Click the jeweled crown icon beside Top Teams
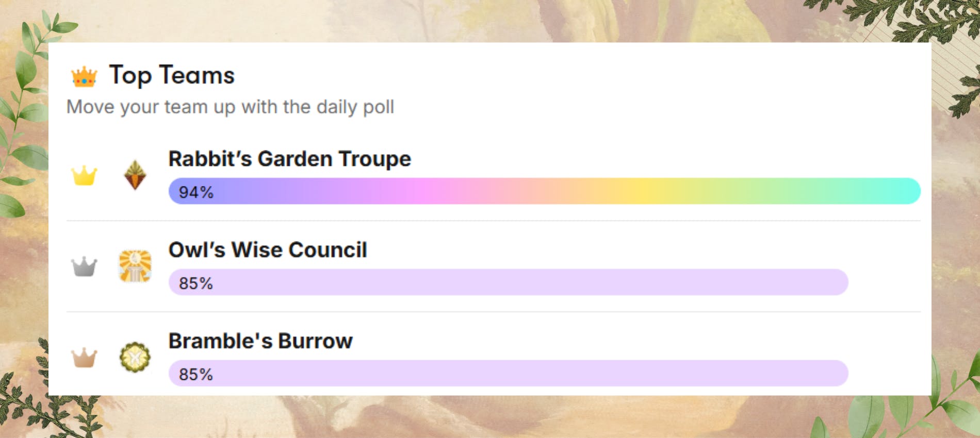The image size is (980, 438). pyautogui.click(x=84, y=76)
